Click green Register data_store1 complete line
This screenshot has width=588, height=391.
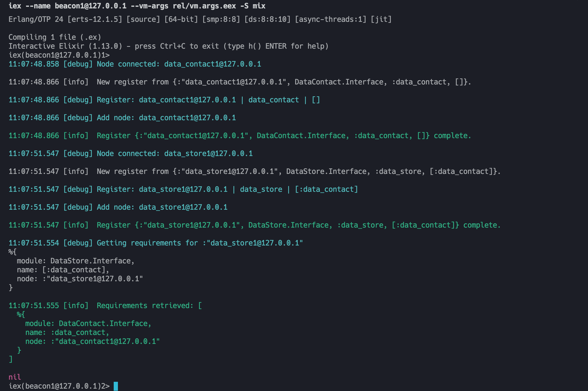pos(254,225)
